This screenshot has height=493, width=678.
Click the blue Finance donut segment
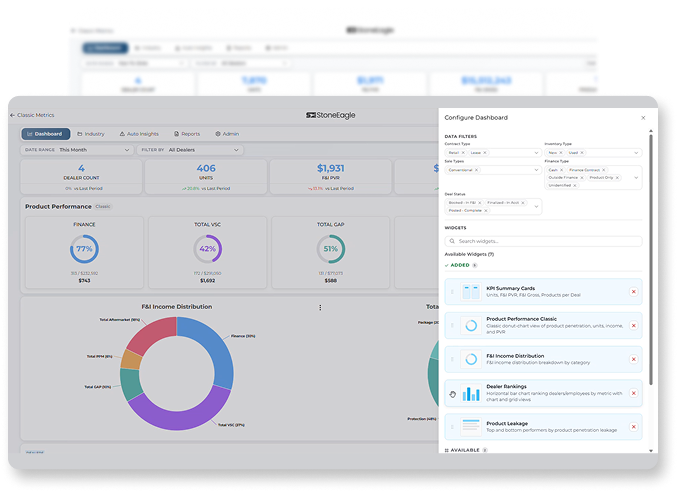pyautogui.click(x=211, y=348)
